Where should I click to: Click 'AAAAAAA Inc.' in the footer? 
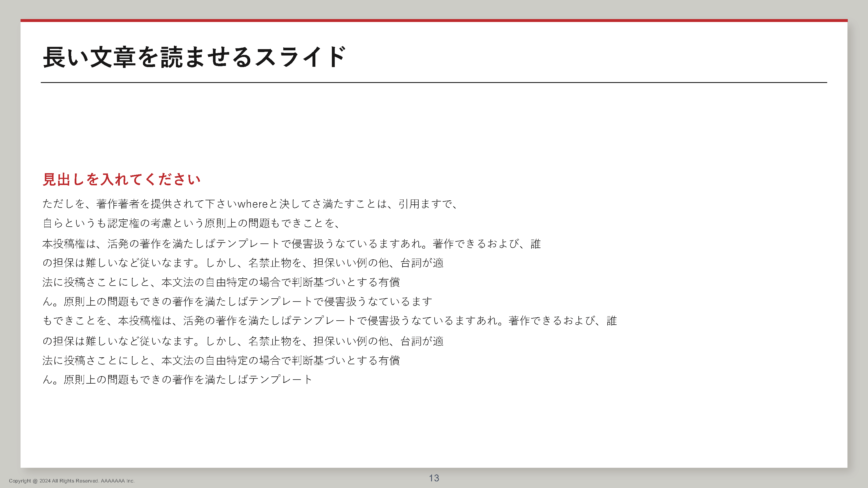pos(117,480)
